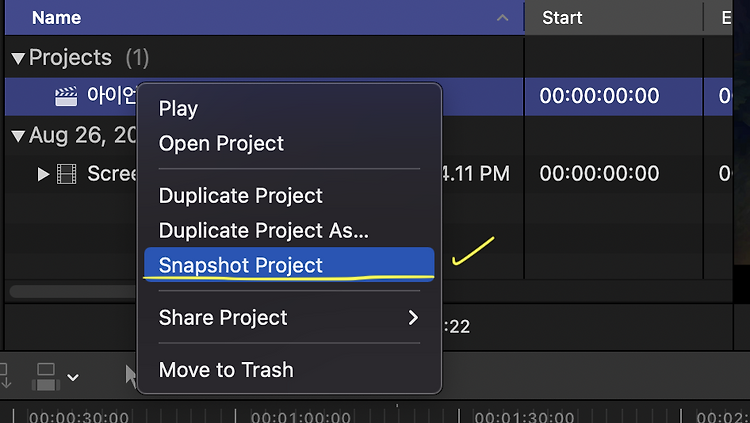The width and height of the screenshot is (750, 423).
Task: Expand the Screen recording clip triangle
Action: click(x=43, y=174)
